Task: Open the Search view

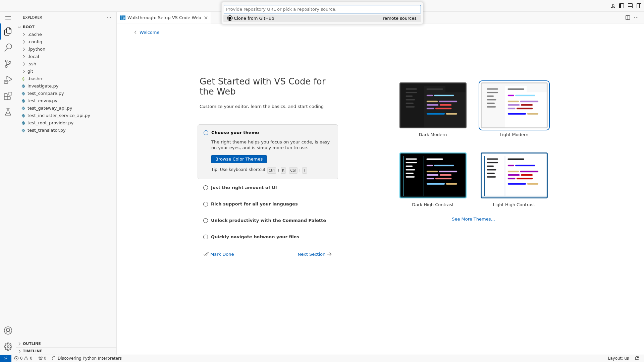Action: coord(8,48)
